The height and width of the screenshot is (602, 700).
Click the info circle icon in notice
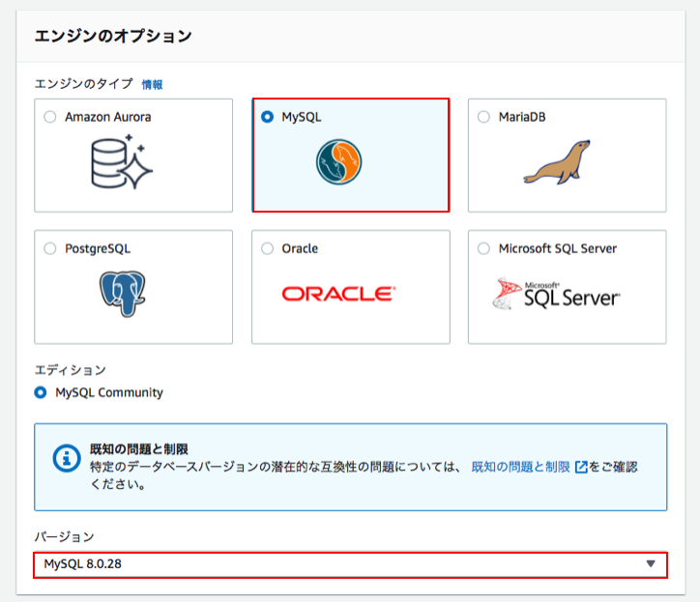(x=67, y=458)
